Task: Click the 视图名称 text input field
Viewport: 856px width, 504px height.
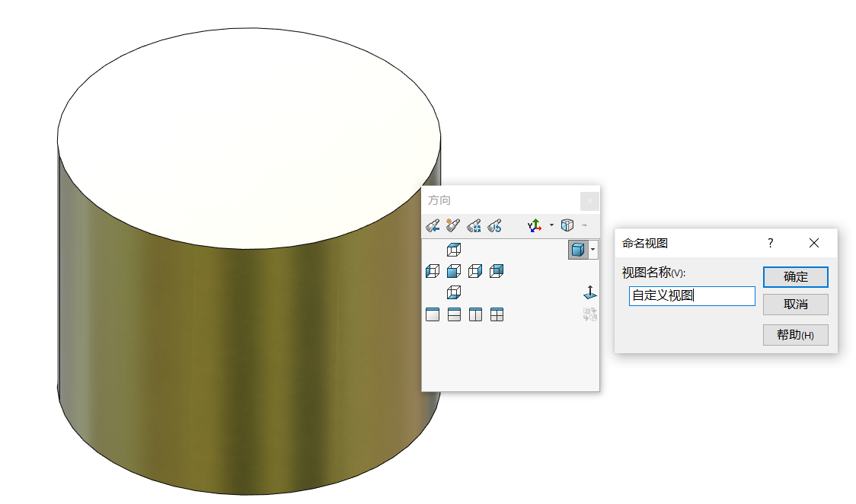Action: pos(692,296)
